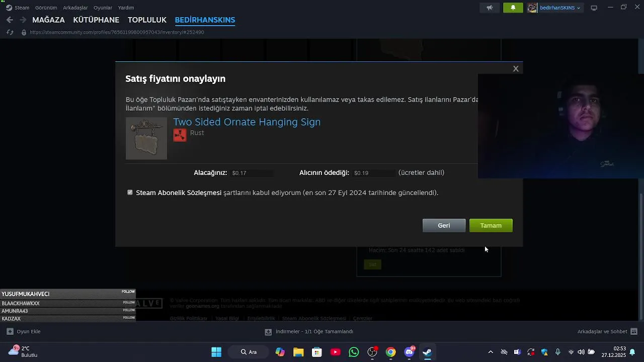The height and width of the screenshot is (362, 644).
Task: Toggle the Steam Abonelik Sözleşmesi checkbox
Action: [x=130, y=192]
